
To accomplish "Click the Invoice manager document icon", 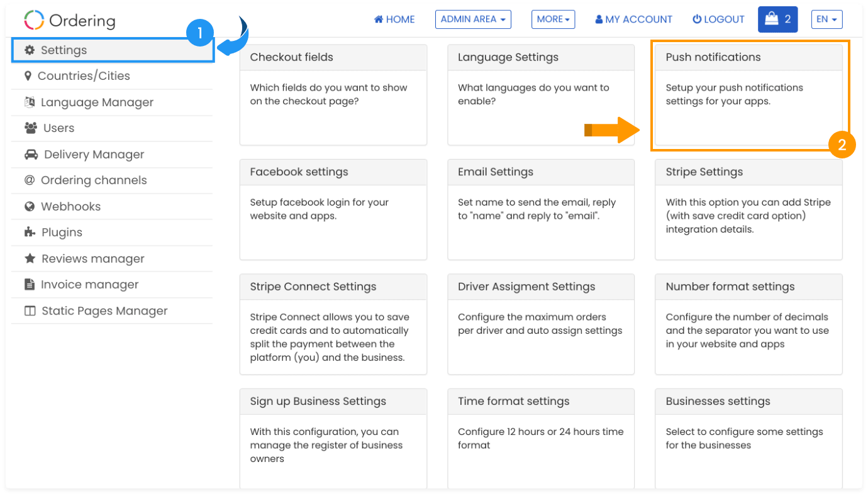I will point(29,285).
